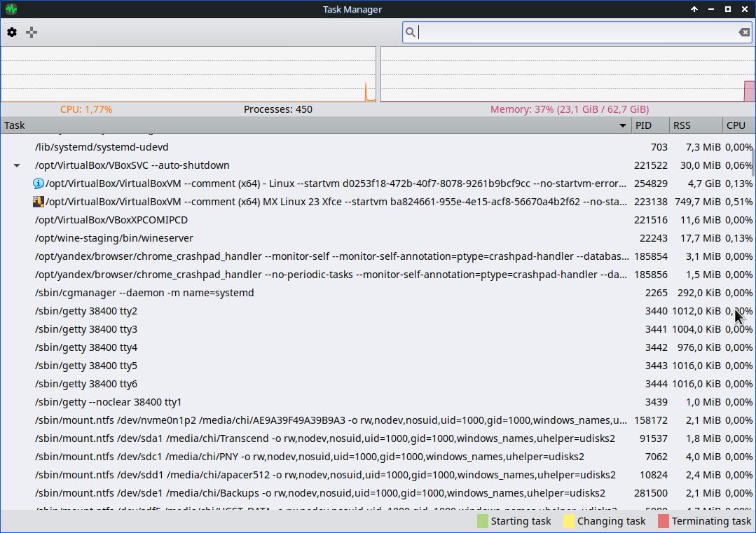The height and width of the screenshot is (533, 756).
Task: Click the Changing task legend label
Action: click(x=612, y=521)
